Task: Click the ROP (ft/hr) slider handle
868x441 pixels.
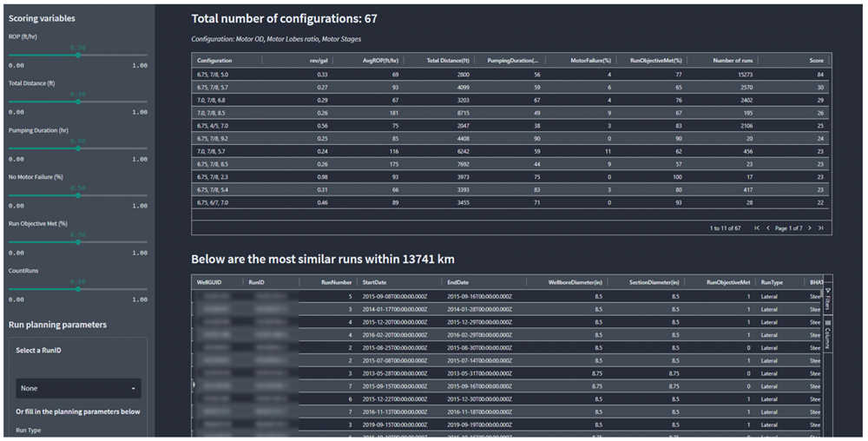Action: point(78,55)
